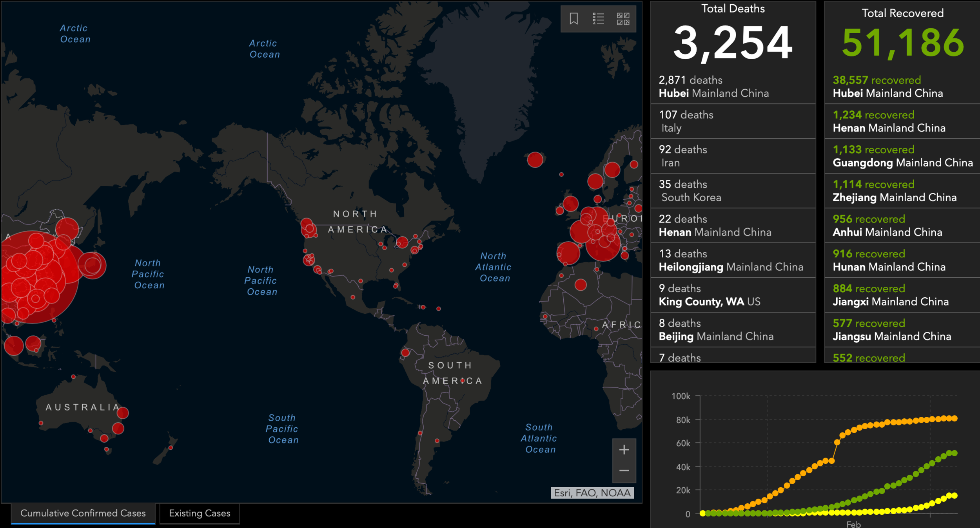Open the map legend list icon
The height and width of the screenshot is (528, 980).
(x=598, y=18)
